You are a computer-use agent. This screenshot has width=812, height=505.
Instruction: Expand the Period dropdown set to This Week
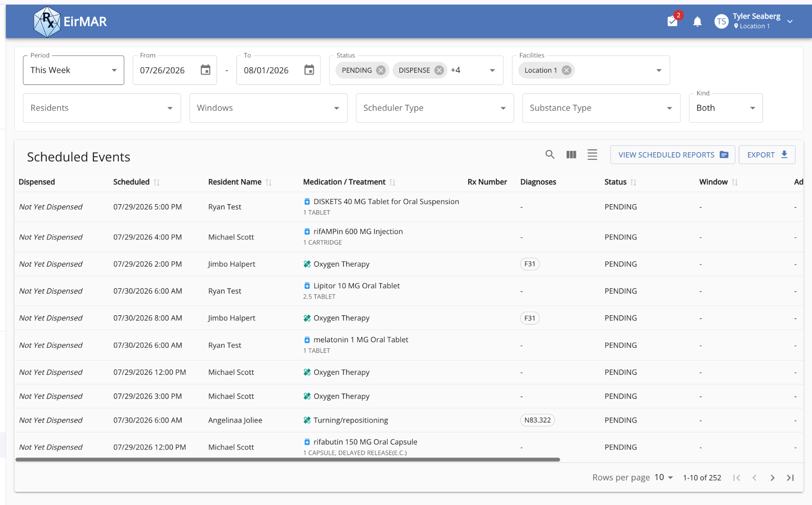pos(74,70)
